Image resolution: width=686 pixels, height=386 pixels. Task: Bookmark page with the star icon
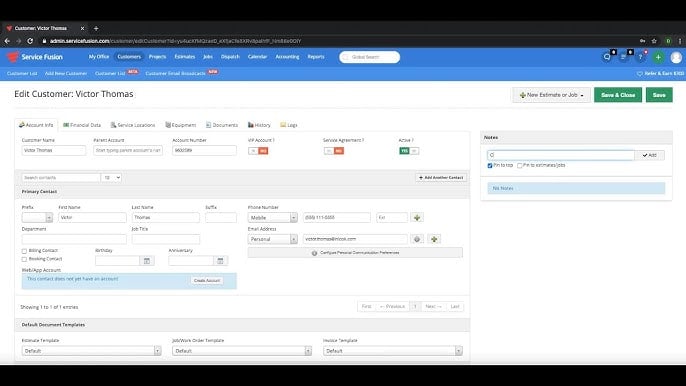654,41
